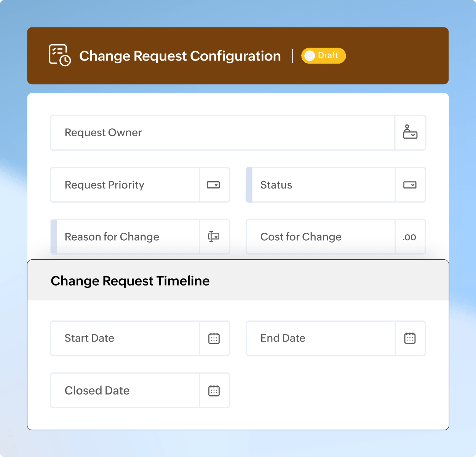476x457 pixels.
Task: Open the Status dropdown
Action: [410, 185]
